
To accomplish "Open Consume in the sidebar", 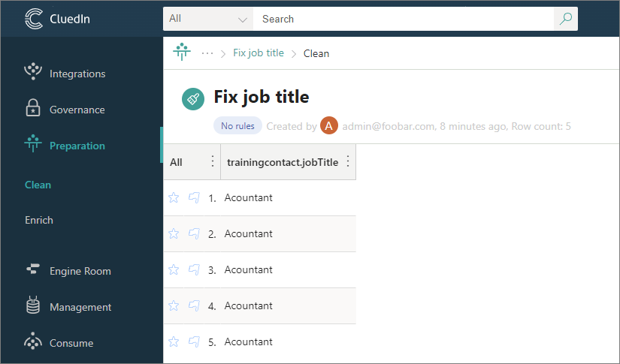I will (x=71, y=343).
